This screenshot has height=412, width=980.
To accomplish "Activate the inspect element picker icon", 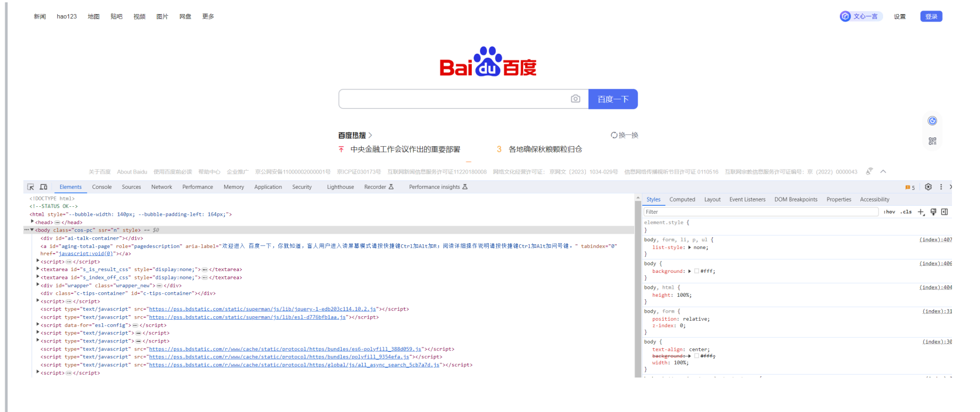I will [x=30, y=187].
